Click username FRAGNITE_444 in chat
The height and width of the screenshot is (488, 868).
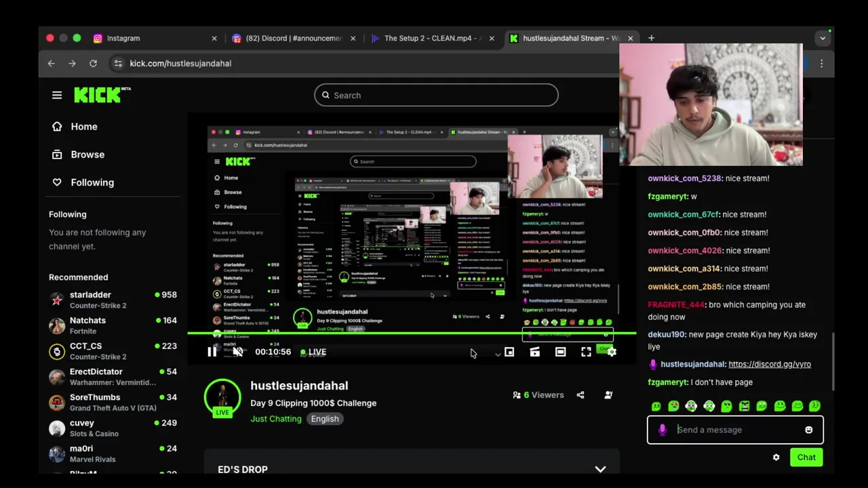coord(677,305)
